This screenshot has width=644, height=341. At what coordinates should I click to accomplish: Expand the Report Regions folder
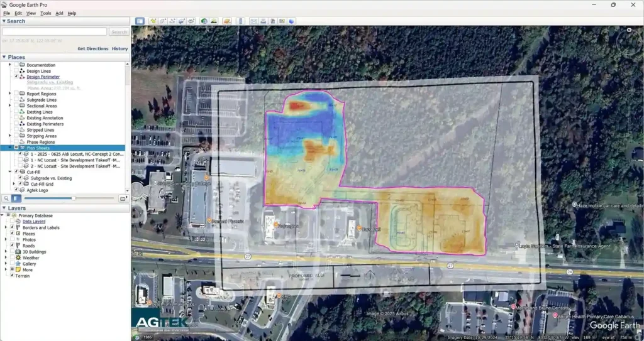point(9,94)
